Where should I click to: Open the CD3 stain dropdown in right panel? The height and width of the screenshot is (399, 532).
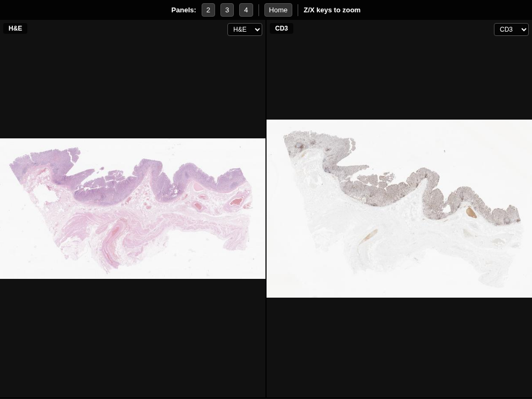[511, 29]
